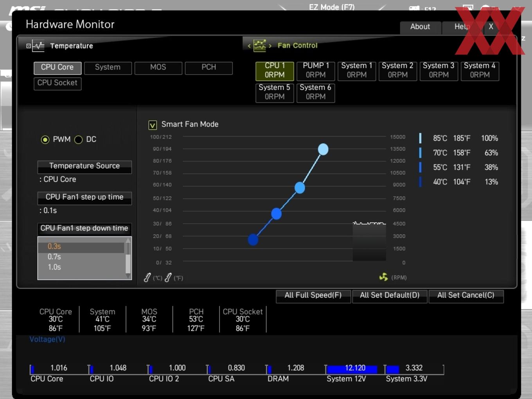The width and height of the screenshot is (532, 399).
Task: Select MOS temperature button
Action: click(158, 68)
